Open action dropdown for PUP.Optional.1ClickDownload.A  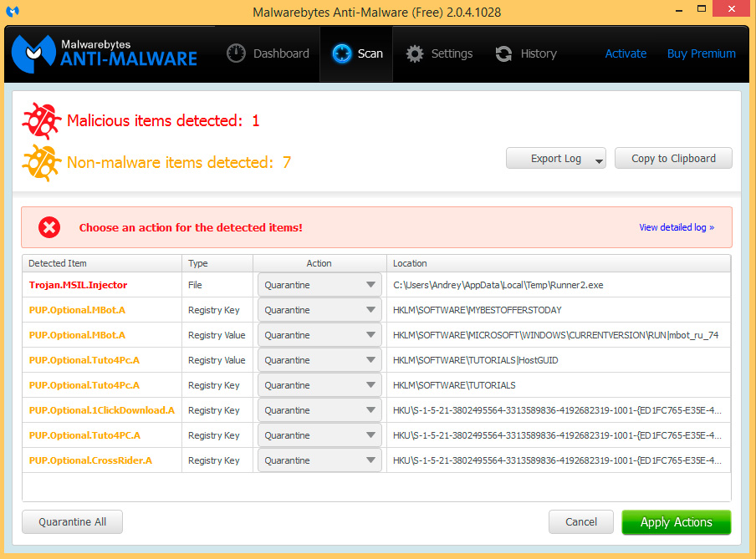(x=319, y=410)
